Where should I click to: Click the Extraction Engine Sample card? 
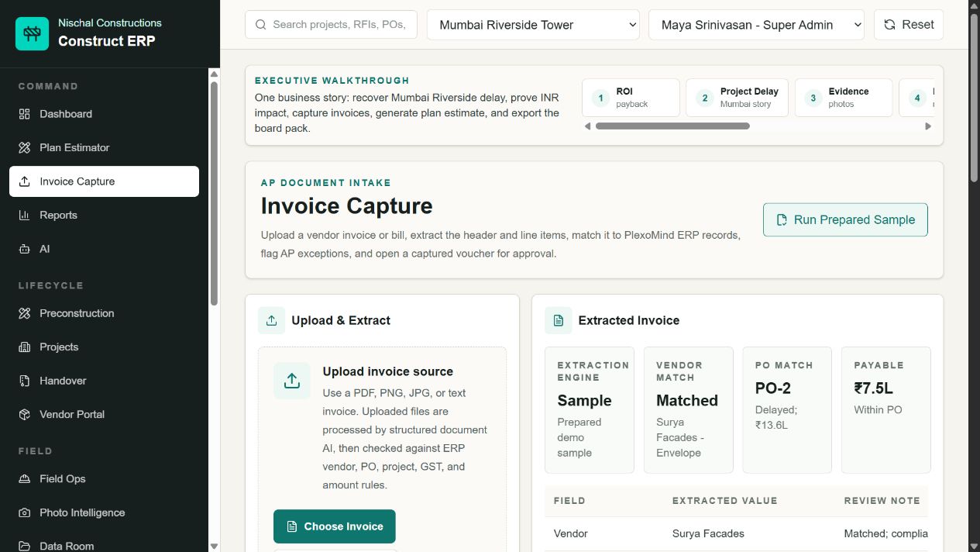(x=590, y=410)
